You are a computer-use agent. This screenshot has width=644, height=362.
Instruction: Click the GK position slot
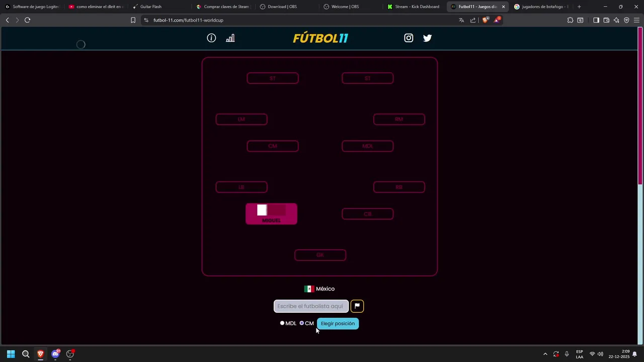pyautogui.click(x=320, y=255)
